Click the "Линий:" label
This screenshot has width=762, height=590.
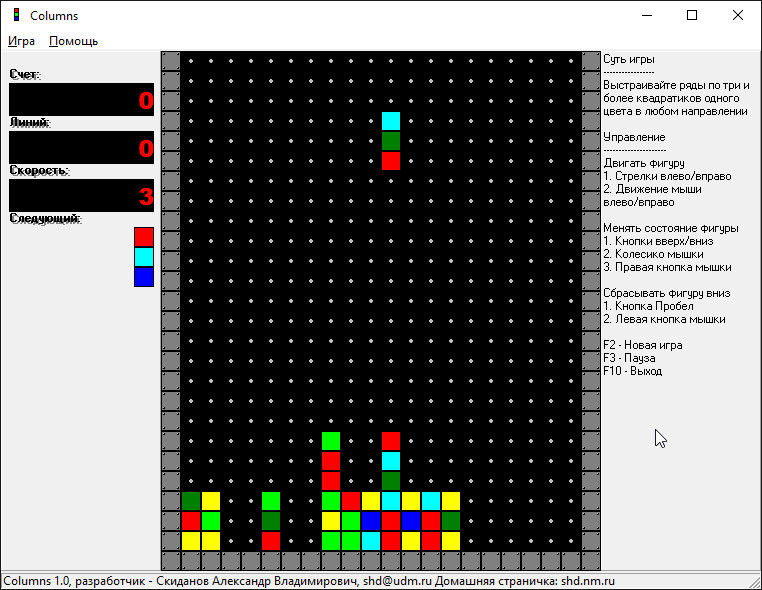coord(30,122)
